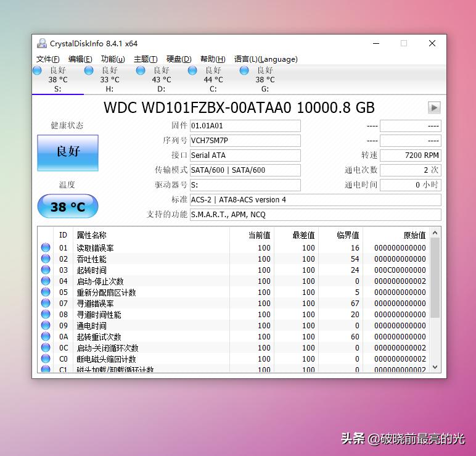Select the H: drive status orb
The height and width of the screenshot is (456, 476).
click(89, 70)
